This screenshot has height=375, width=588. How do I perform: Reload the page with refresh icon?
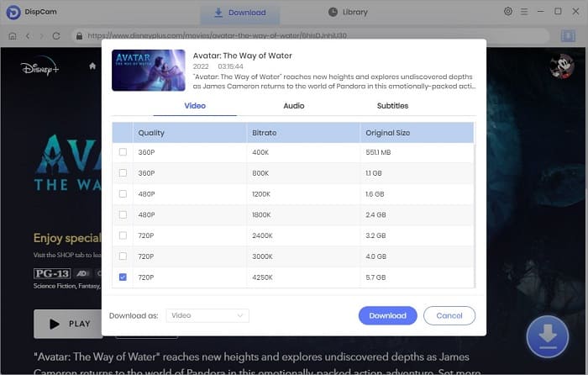tap(56, 36)
